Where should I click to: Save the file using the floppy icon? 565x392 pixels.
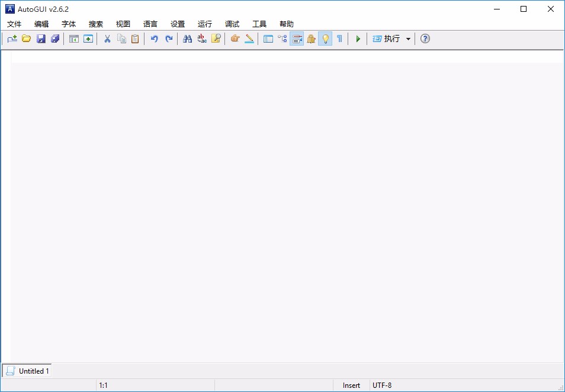(41, 38)
